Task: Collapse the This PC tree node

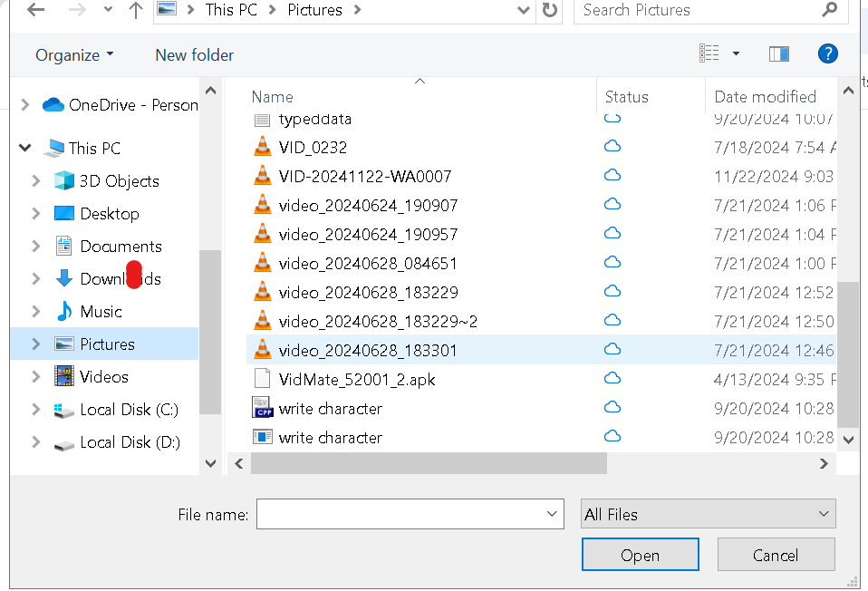Action: (25, 149)
